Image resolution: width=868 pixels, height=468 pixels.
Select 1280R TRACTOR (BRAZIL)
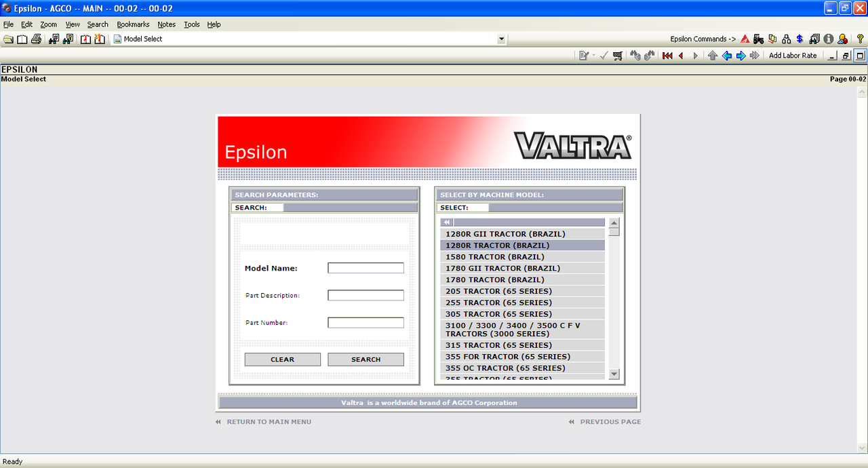[x=522, y=246]
